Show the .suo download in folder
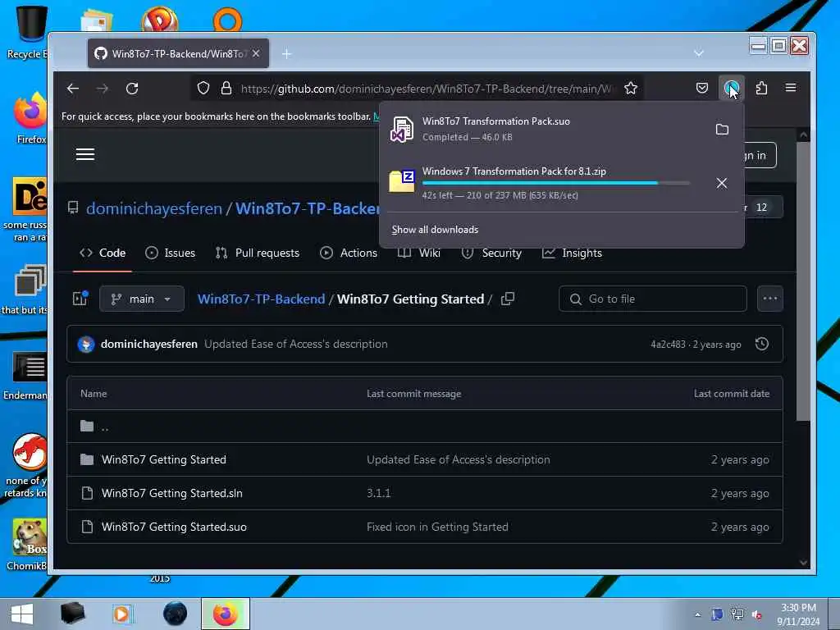840x630 pixels. point(722,129)
